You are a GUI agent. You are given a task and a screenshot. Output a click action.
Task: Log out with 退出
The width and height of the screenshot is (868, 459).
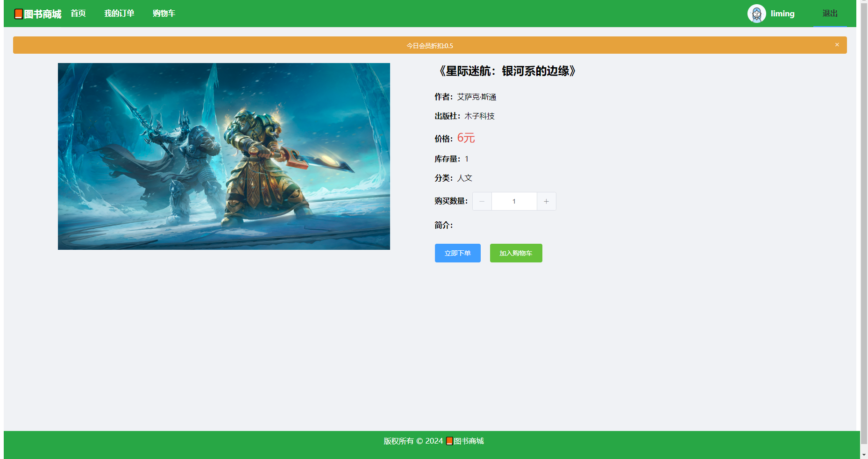830,14
